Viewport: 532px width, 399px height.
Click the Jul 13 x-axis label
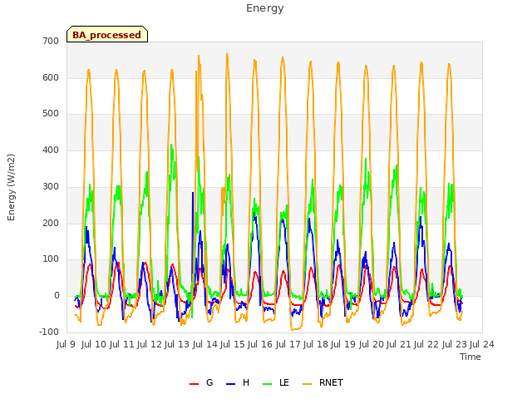177,344
